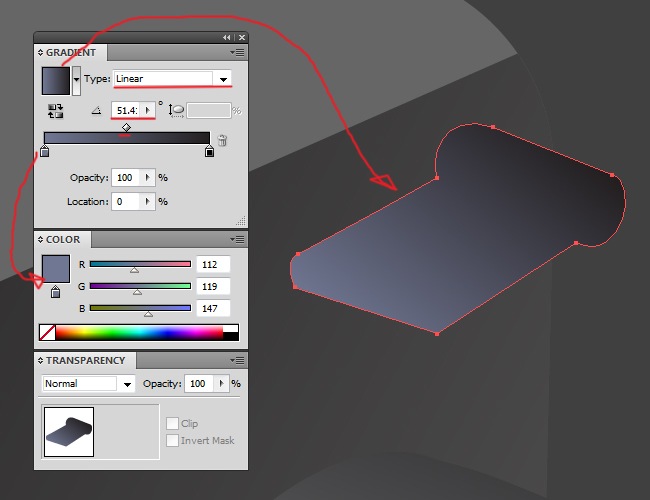Click the white swatch beside spectrum

coord(231,329)
